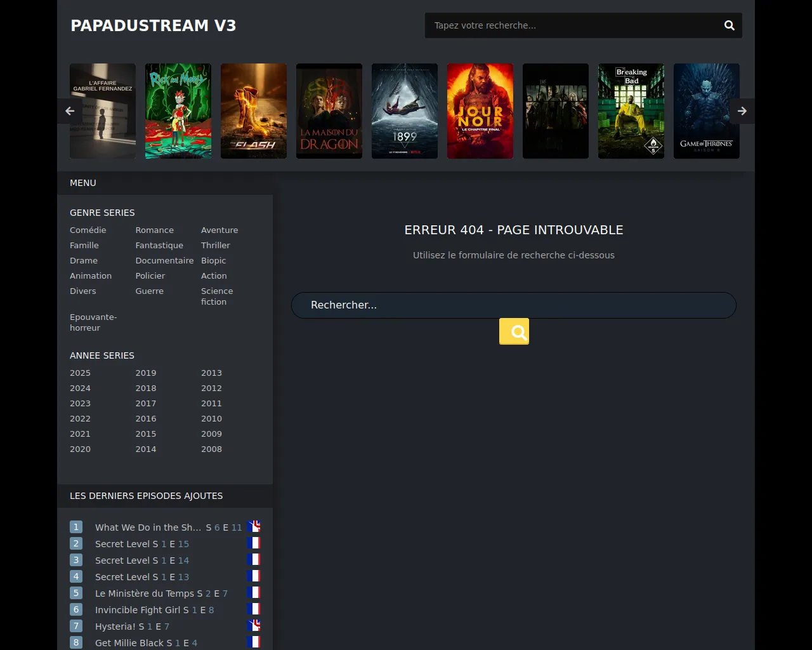Focus the top 'Tapez votre recherche' field

tap(571, 25)
